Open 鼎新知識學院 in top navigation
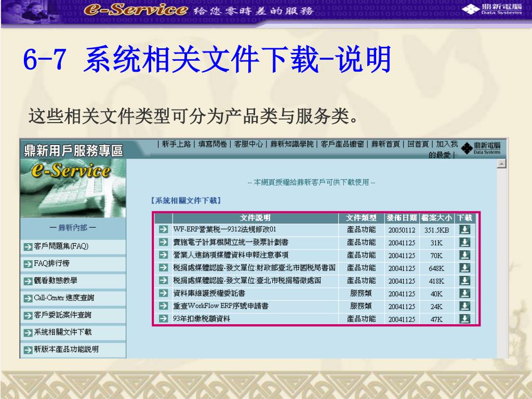 [x=292, y=144]
